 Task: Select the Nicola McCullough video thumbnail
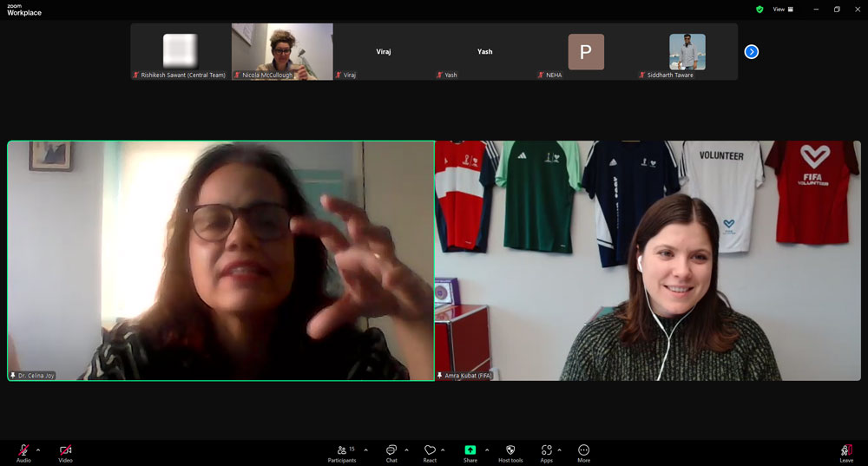[282, 51]
